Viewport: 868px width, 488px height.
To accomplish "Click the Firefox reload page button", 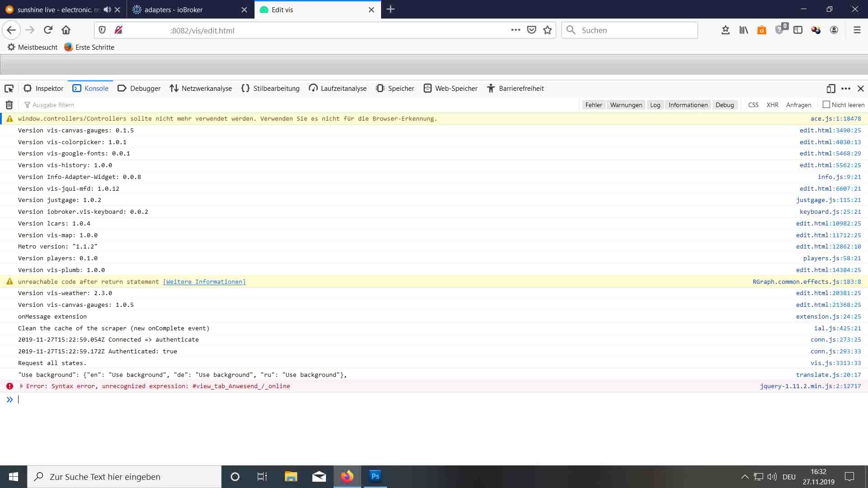I will point(48,30).
